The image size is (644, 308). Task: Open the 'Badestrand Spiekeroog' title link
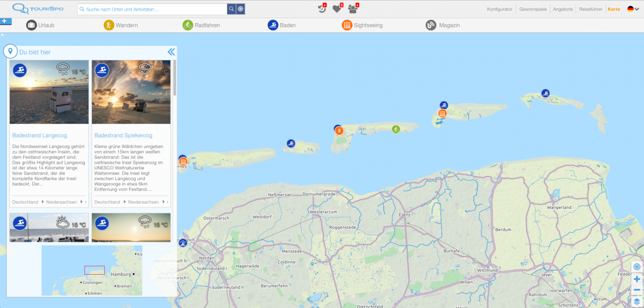(x=123, y=136)
